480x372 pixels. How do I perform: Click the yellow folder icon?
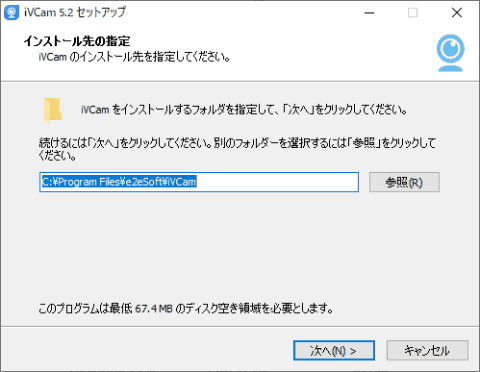(53, 110)
